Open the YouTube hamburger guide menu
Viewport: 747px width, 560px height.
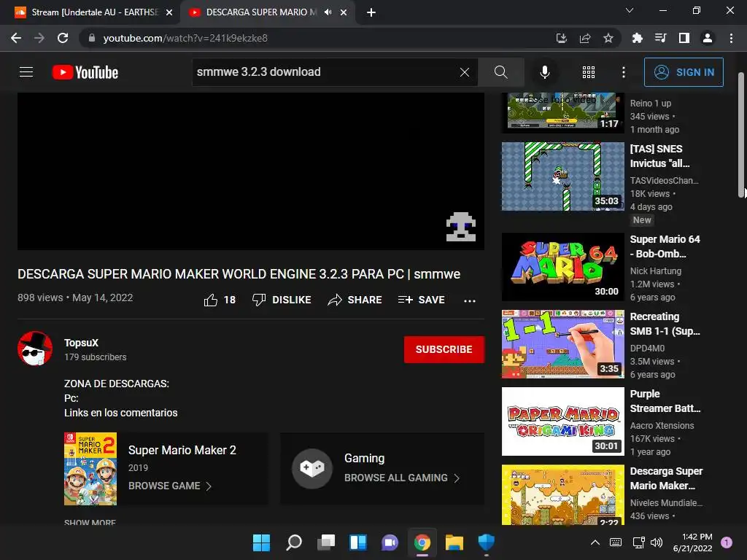coord(26,72)
